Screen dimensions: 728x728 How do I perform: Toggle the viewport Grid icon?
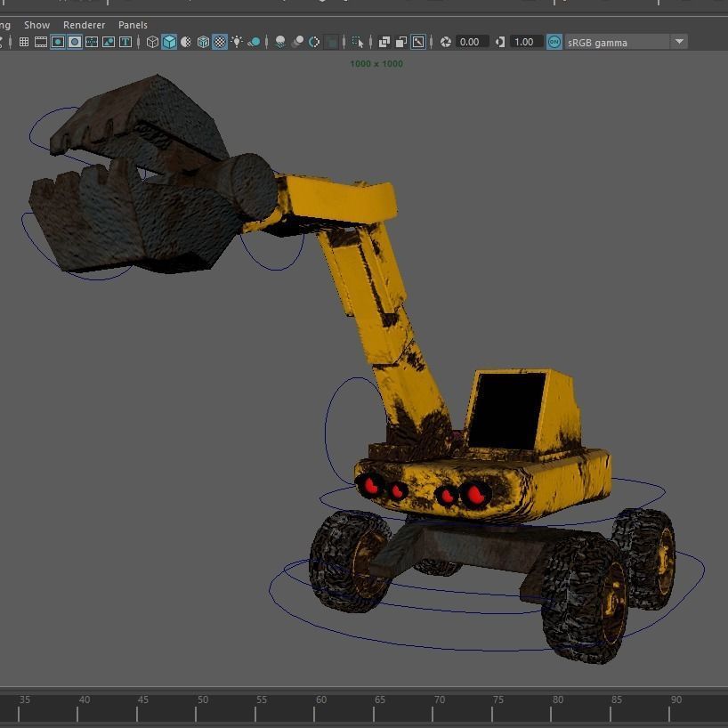pyautogui.click(x=24, y=42)
